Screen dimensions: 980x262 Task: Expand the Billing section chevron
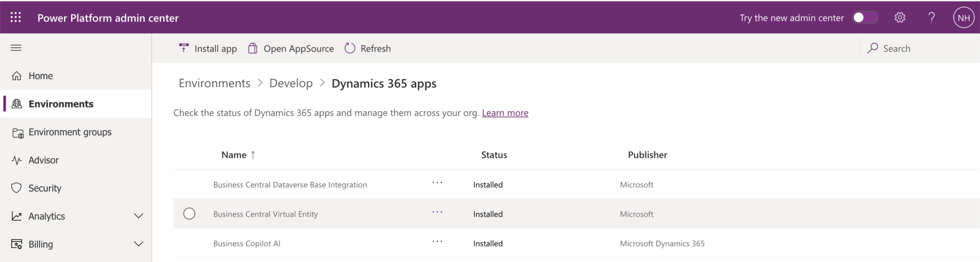tap(138, 244)
